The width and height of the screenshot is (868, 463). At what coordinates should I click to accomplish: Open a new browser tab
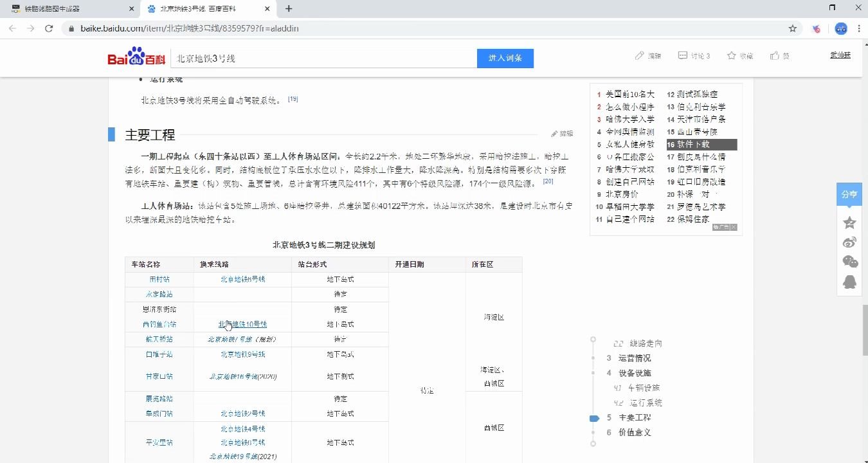tap(289, 8)
